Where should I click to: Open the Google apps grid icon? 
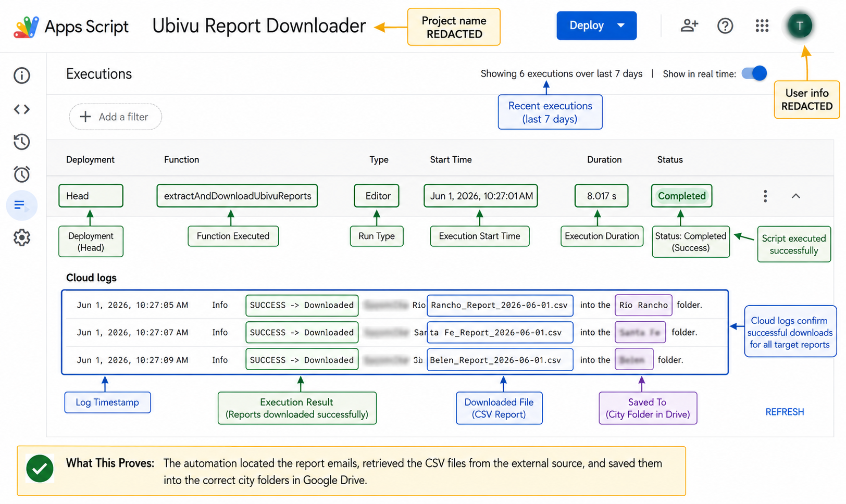(x=762, y=26)
